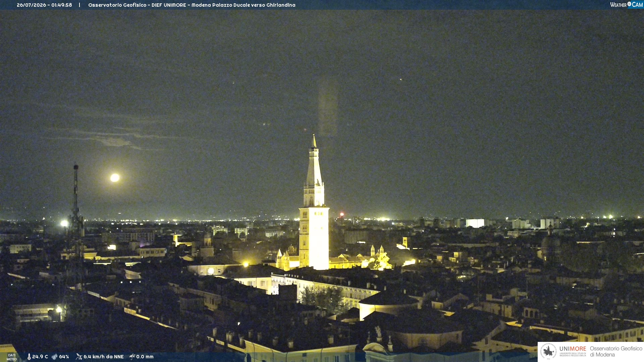
Task: Select the DATI METEO label
Action: (12, 357)
